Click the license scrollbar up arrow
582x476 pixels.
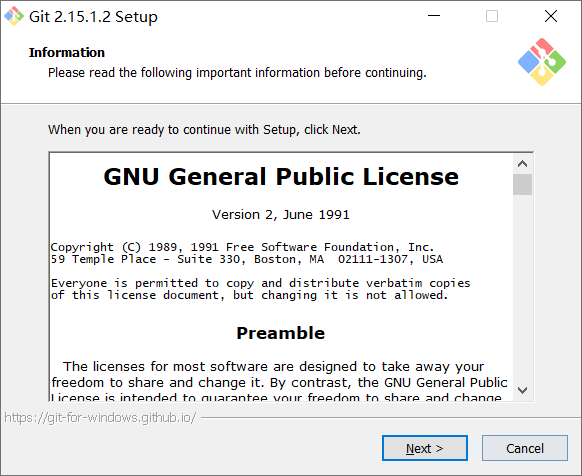(x=523, y=164)
